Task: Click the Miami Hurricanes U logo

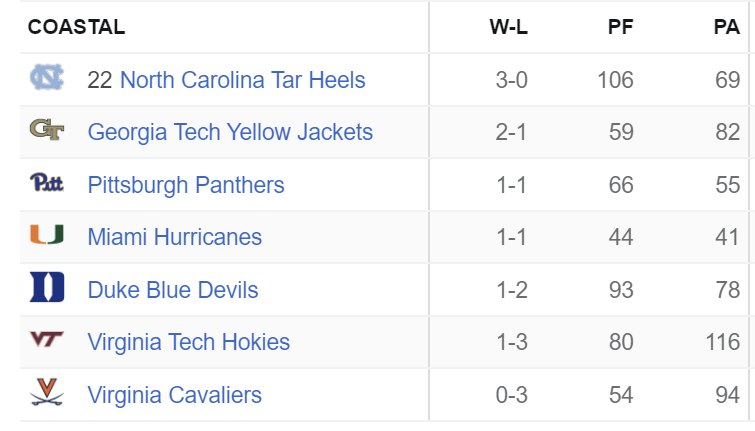Action: click(x=47, y=235)
